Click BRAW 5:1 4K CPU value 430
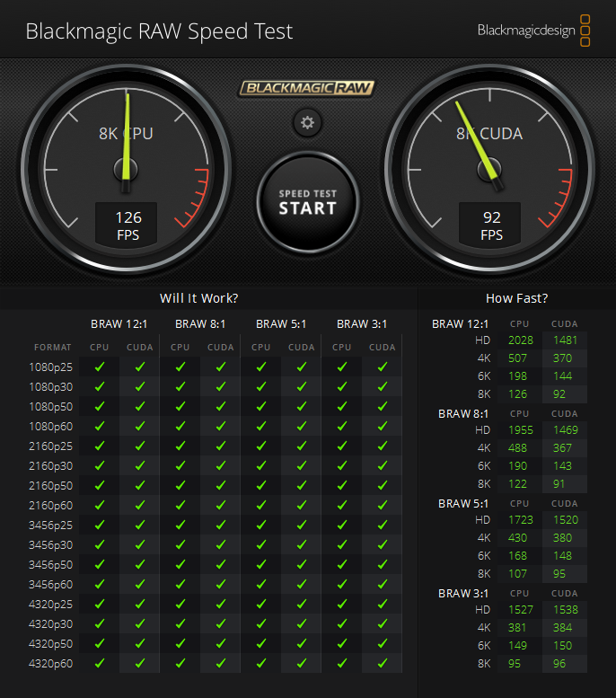This screenshot has width=616, height=698. (517, 538)
